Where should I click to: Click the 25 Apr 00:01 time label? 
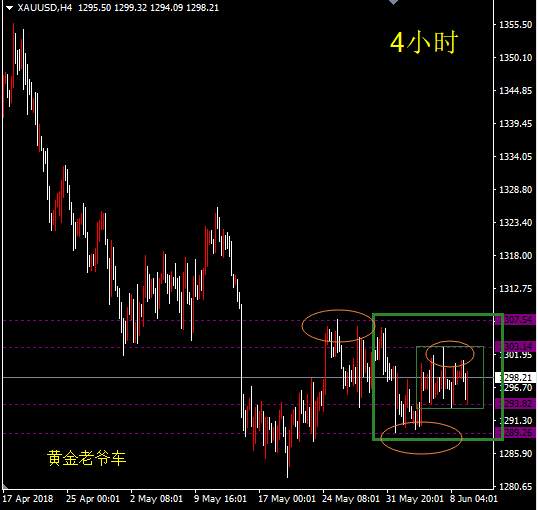[x=93, y=499]
